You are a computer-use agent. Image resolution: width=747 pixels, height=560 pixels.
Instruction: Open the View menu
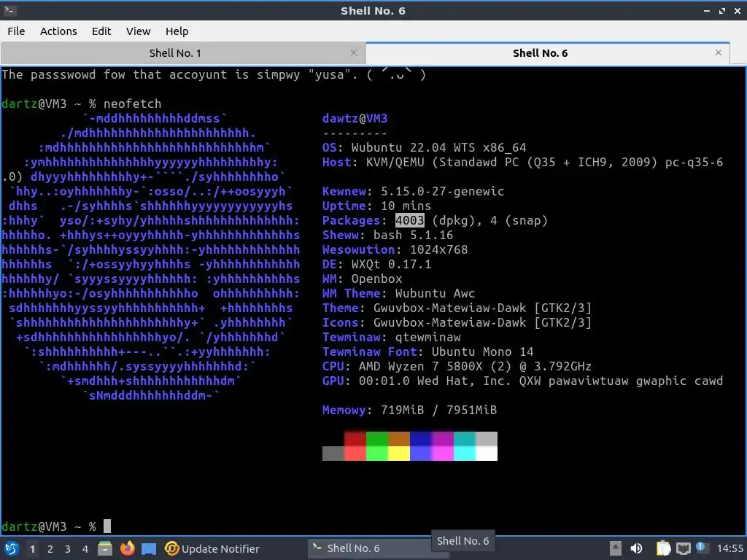pos(138,31)
